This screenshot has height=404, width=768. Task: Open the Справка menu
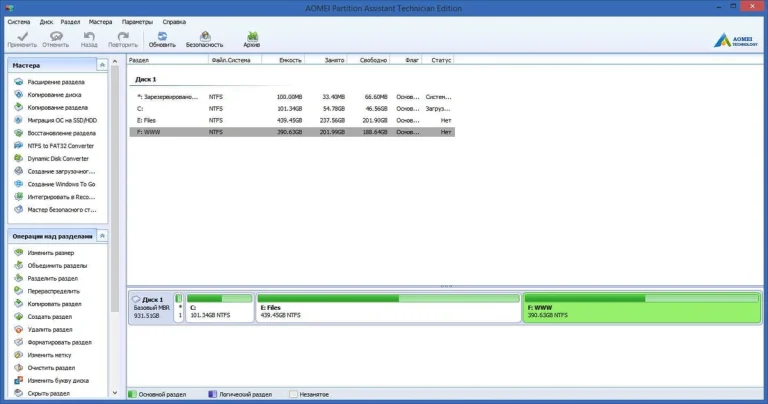pos(174,22)
